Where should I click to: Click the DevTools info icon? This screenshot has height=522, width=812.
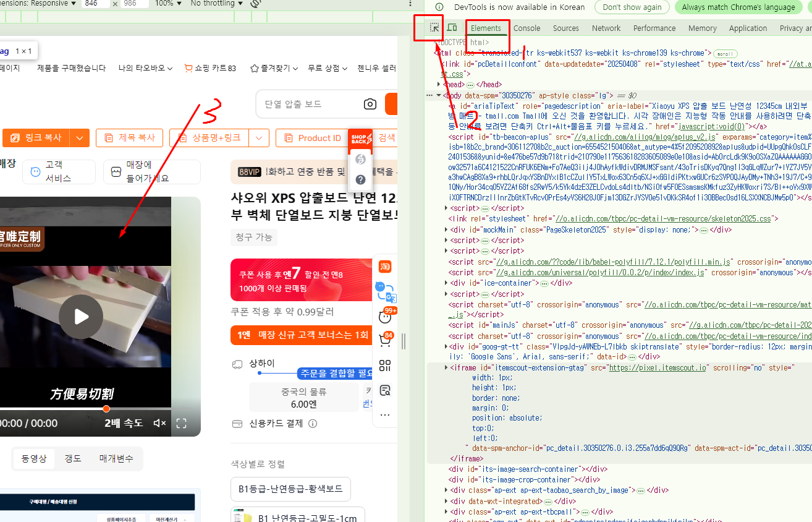pyautogui.click(x=439, y=7)
